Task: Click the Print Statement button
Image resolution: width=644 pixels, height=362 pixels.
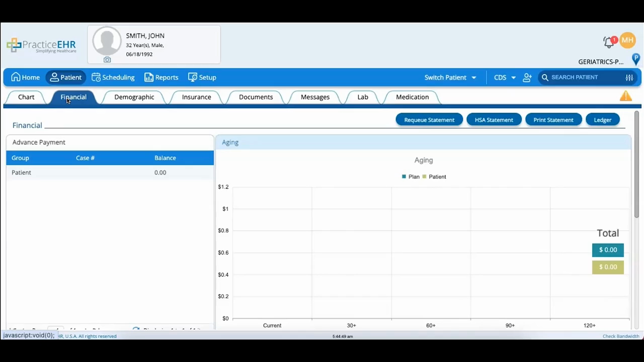Action: pyautogui.click(x=553, y=120)
